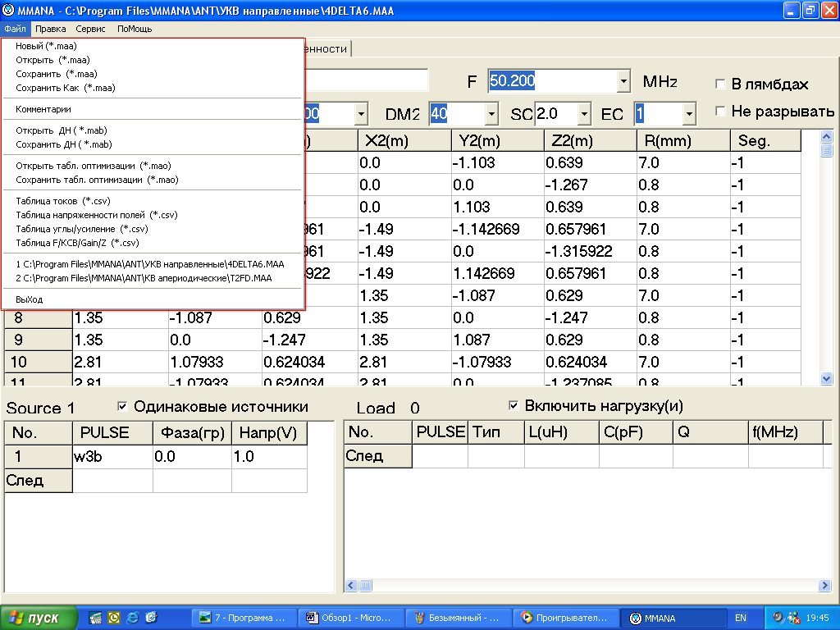The image size is (840, 630).
Task: Switch to '7 - Программа' taskbar window
Action: click(x=244, y=618)
